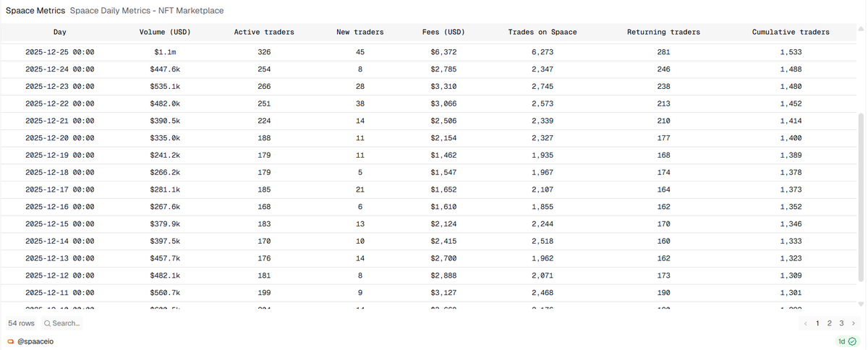Click the 1d refresh age label
Screen dimensions: 868x350
click(842, 341)
